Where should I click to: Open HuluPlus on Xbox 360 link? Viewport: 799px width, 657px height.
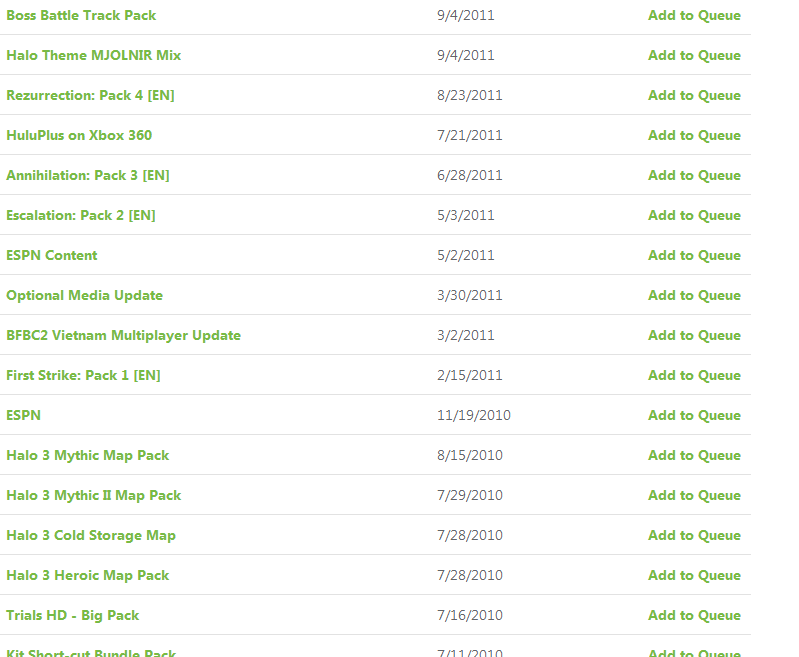(79, 135)
